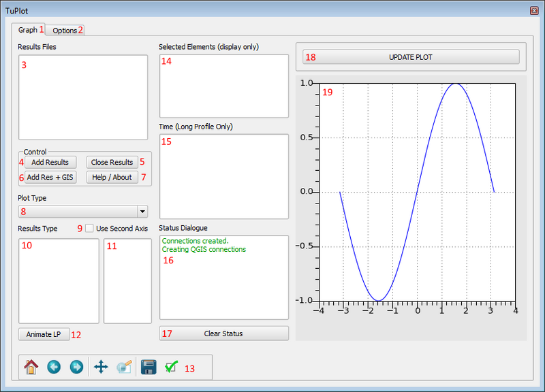This screenshot has height=392, width=545.
Task: Click inside the Results Files list
Action: 83,97
